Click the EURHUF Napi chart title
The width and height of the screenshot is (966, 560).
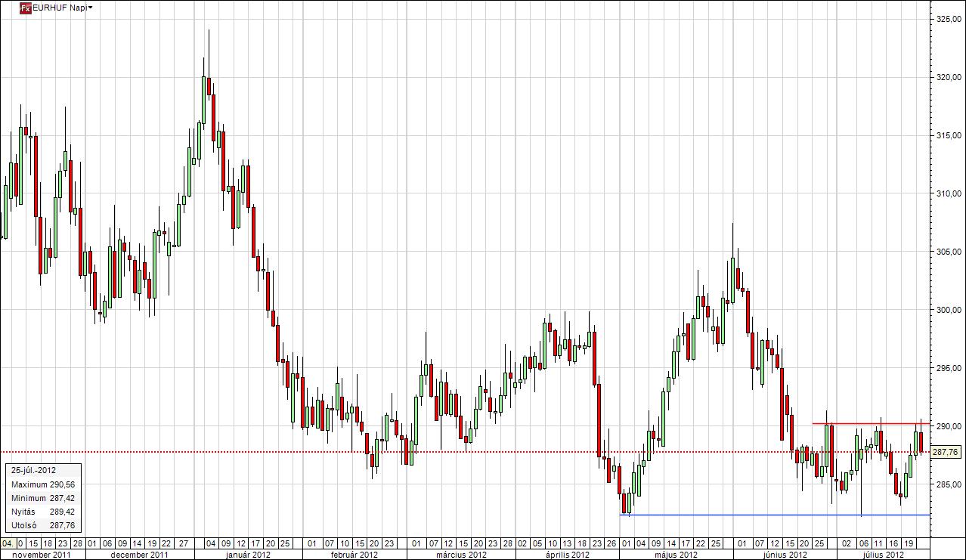pos(59,8)
